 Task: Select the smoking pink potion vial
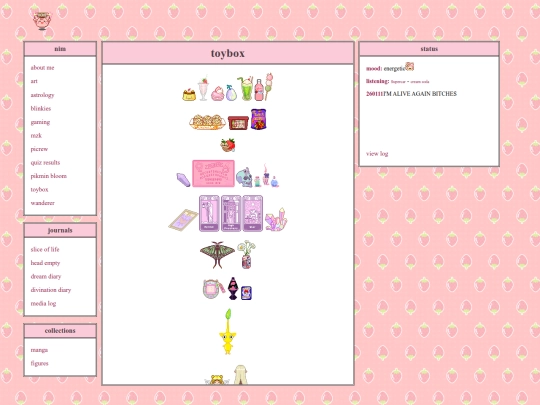(x=266, y=175)
